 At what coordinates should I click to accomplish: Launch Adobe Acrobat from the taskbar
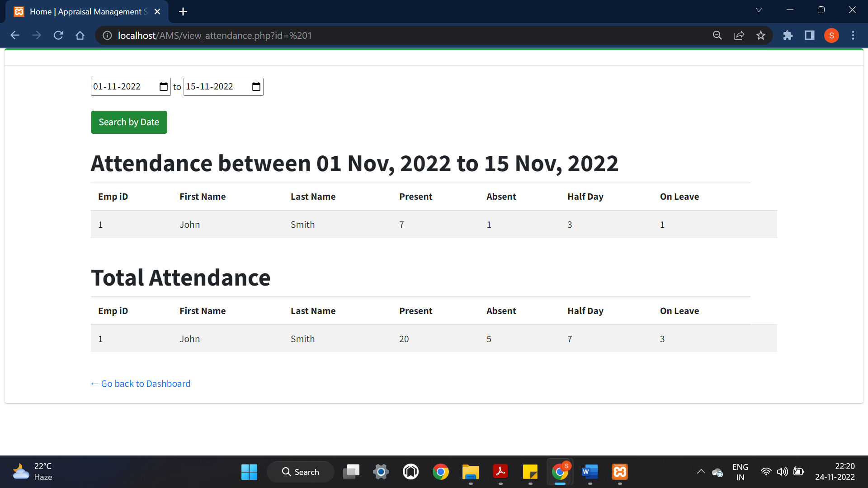[x=500, y=471]
